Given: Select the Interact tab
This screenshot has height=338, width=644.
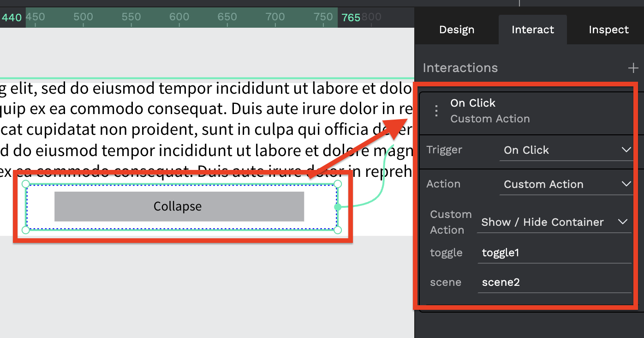Looking at the screenshot, I should click(533, 30).
